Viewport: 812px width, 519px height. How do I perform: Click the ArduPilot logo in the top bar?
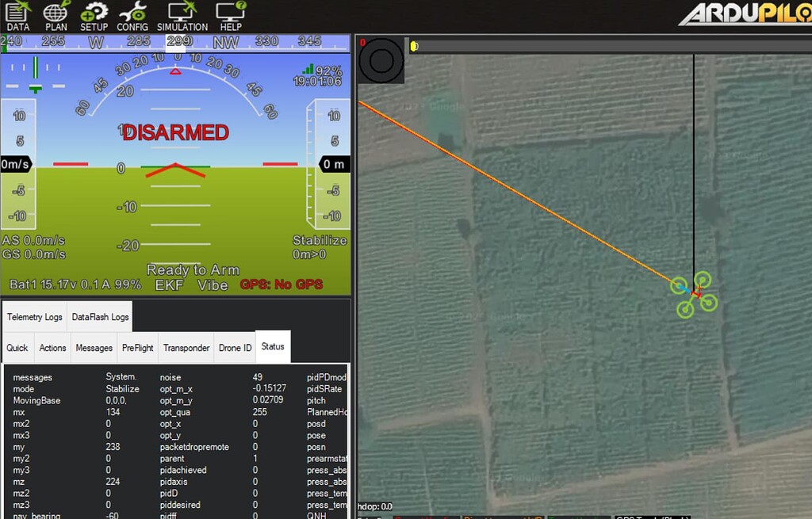tap(745, 13)
